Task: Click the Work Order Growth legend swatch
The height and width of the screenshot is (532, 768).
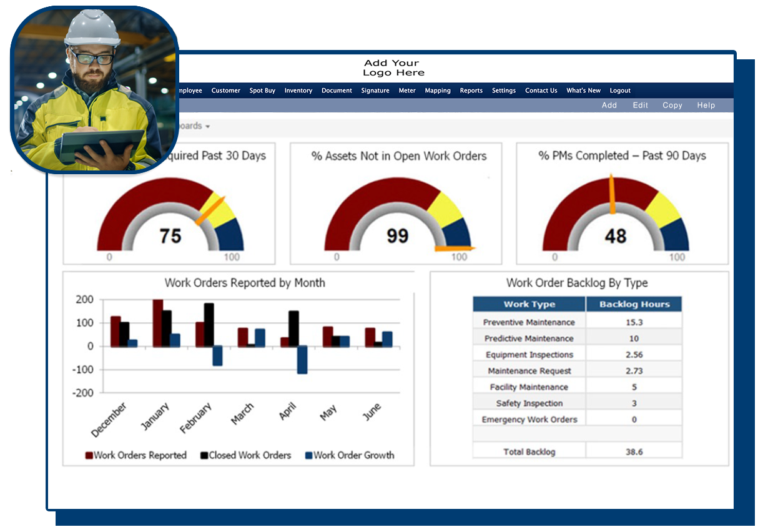Action: [x=308, y=455]
